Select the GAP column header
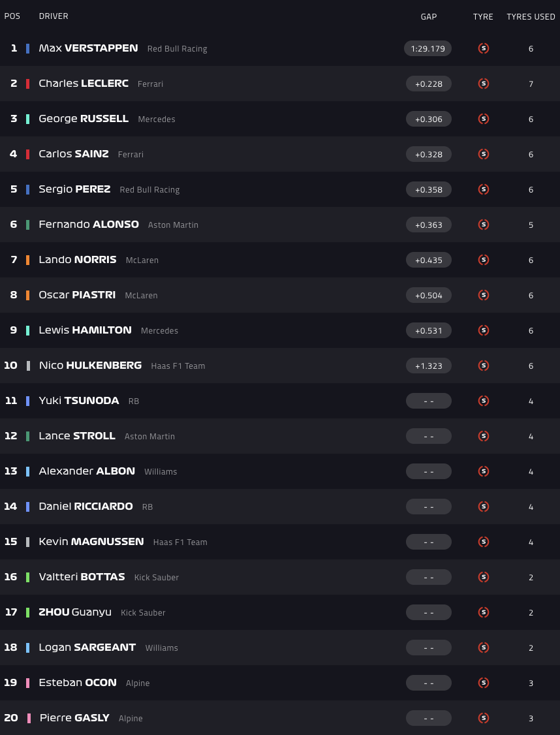Viewport: 560px width, 735px height. pos(429,16)
